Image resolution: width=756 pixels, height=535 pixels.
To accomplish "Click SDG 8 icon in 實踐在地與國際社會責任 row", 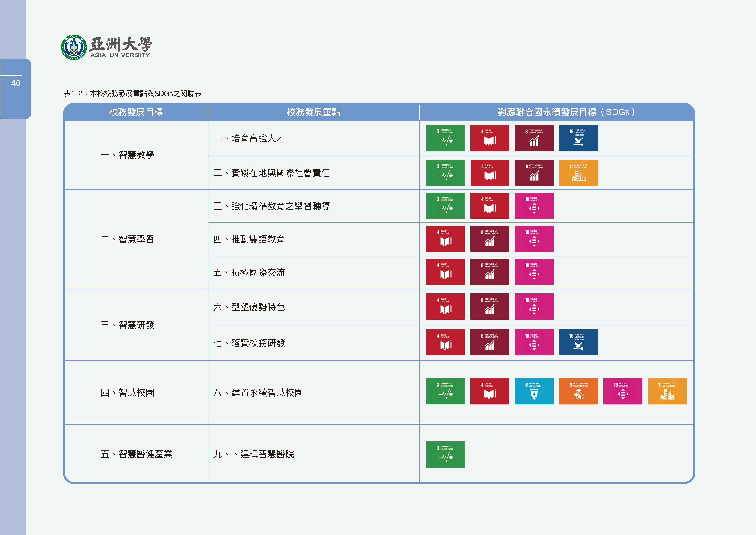I will click(x=534, y=173).
